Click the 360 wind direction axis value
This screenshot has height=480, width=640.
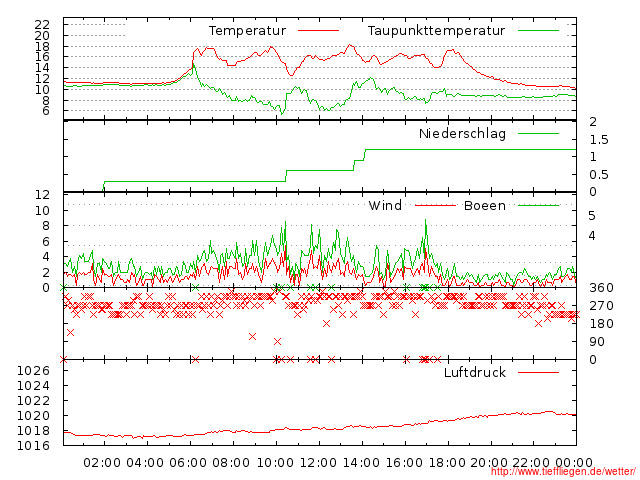tap(601, 288)
